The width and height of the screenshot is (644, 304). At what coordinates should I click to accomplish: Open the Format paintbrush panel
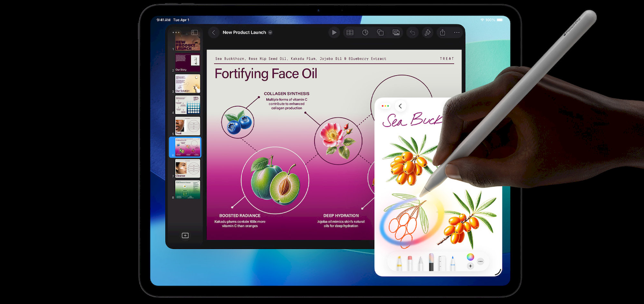(427, 33)
